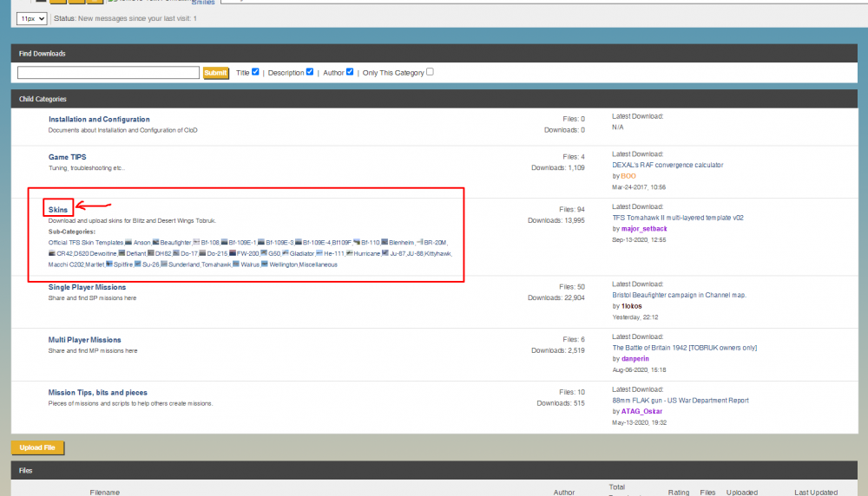Open the Tomahawk subcategory link
Viewport: 868px width, 496px height.
pyautogui.click(x=216, y=264)
